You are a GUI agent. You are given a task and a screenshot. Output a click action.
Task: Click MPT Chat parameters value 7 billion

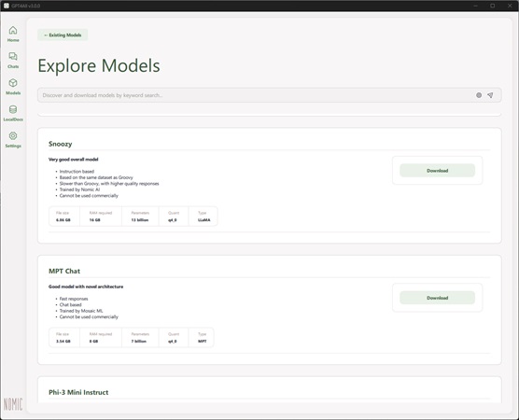click(139, 341)
